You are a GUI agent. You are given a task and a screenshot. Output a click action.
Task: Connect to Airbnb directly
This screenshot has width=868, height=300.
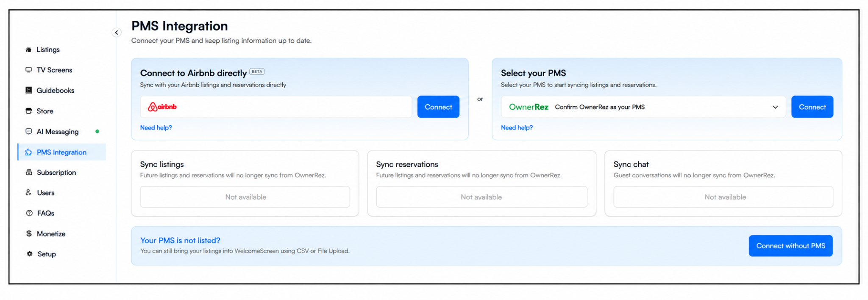coord(438,107)
